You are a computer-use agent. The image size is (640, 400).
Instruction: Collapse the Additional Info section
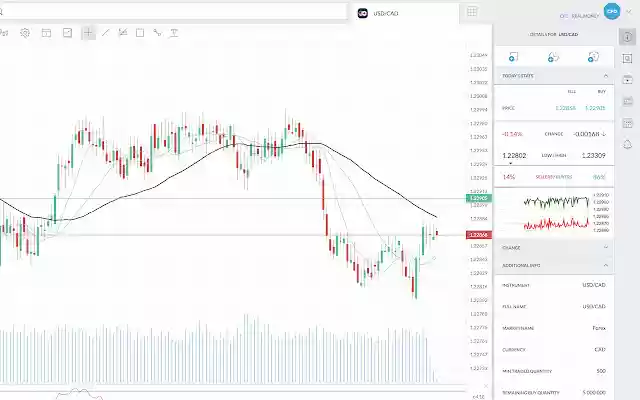[606, 265]
